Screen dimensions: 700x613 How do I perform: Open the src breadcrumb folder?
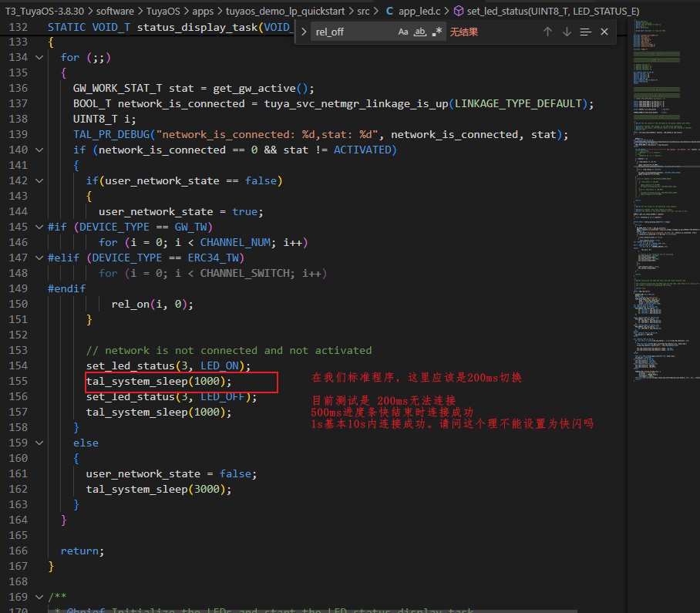[363, 11]
